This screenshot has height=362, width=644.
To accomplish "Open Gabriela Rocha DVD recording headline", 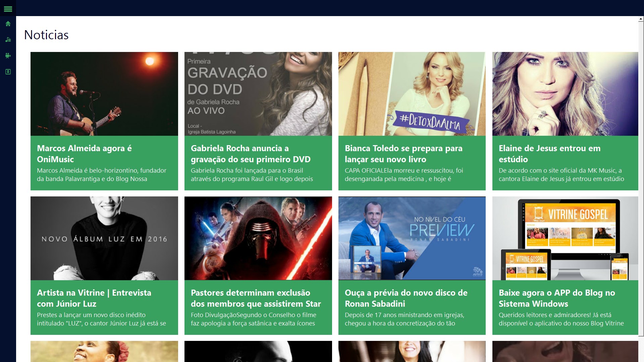I will click(x=251, y=154).
